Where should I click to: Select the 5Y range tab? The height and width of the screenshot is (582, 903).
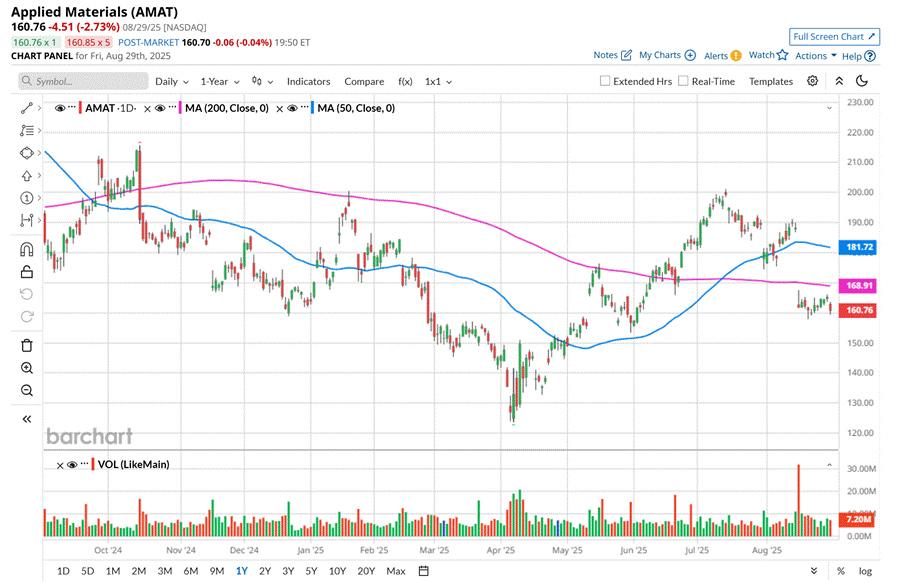tap(311, 571)
